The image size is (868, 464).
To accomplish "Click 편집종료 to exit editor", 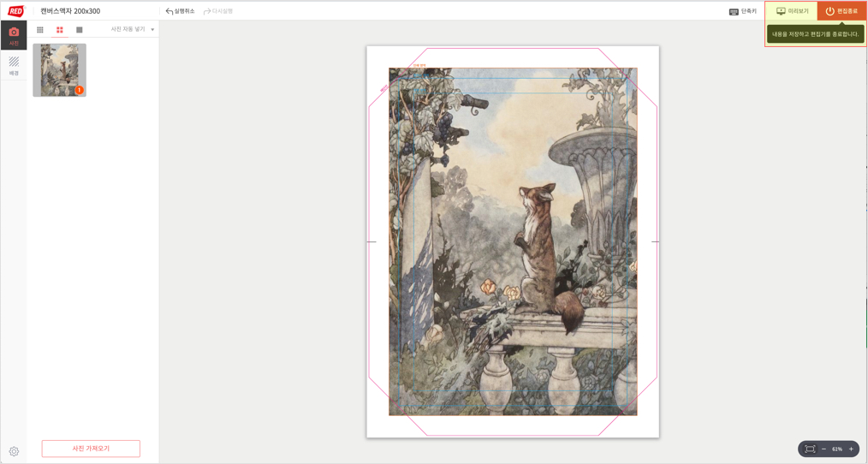I will 841,11.
